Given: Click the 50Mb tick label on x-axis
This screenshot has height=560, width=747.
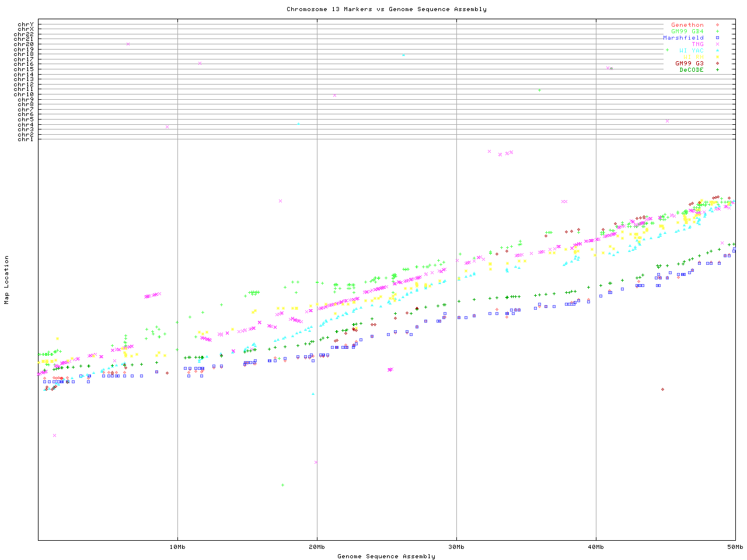Looking at the screenshot, I should [735, 547].
